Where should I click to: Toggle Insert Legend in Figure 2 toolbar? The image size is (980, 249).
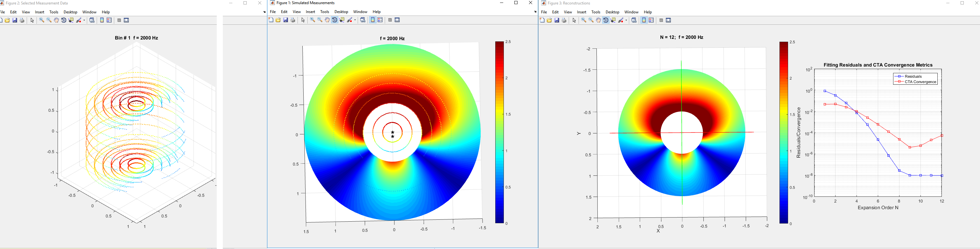pos(109,20)
